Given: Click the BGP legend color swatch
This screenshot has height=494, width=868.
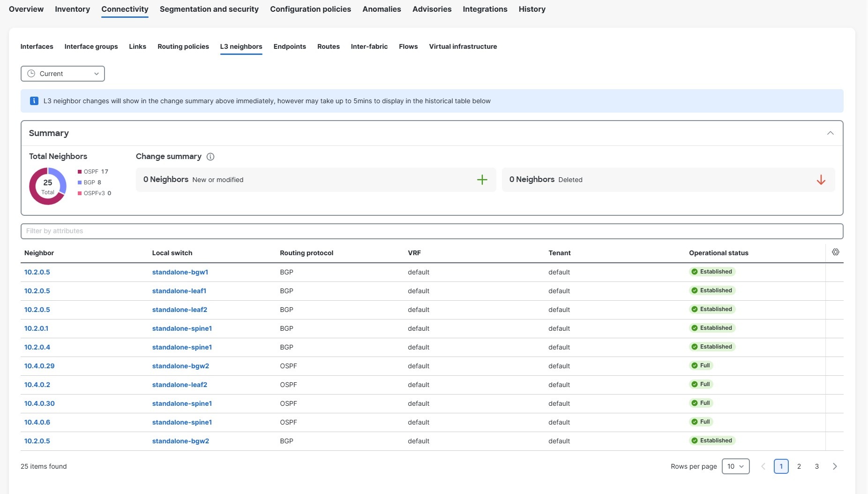Looking at the screenshot, I should pos(80,182).
